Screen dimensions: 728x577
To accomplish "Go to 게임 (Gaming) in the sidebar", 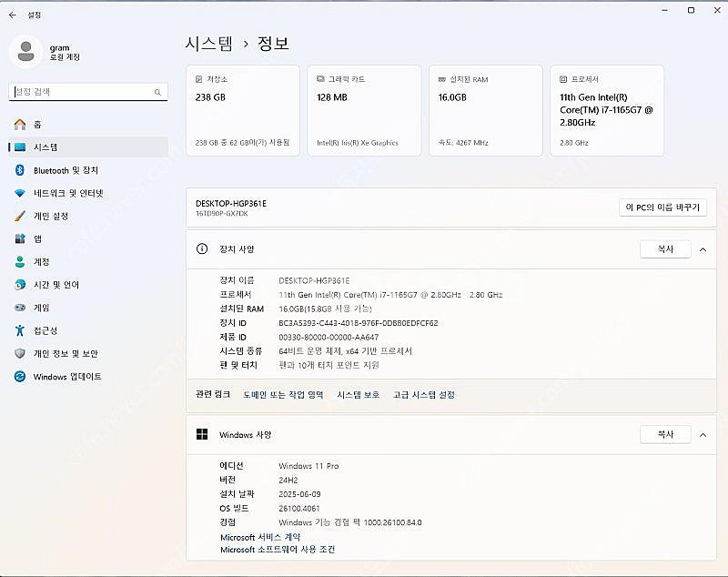I will click(42, 308).
